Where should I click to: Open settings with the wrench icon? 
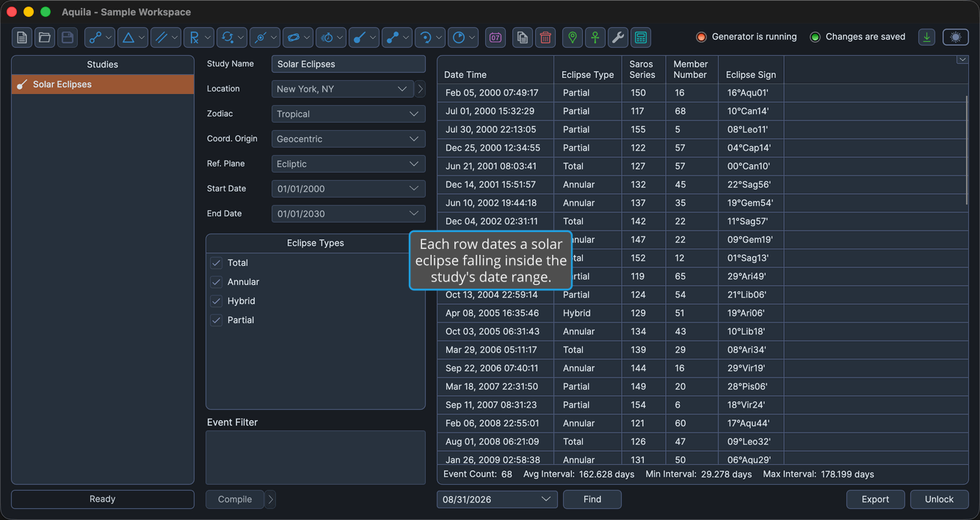tap(618, 37)
